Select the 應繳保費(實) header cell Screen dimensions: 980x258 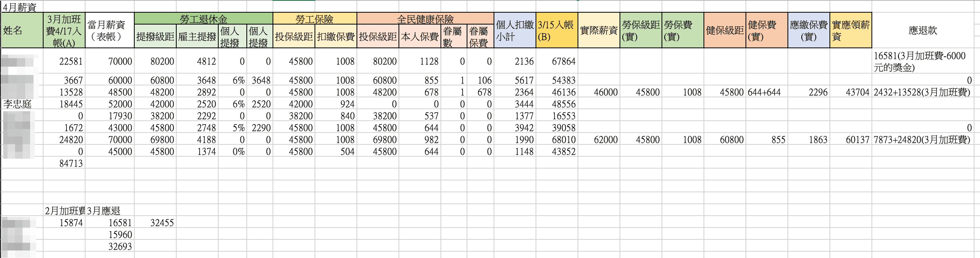(x=809, y=30)
